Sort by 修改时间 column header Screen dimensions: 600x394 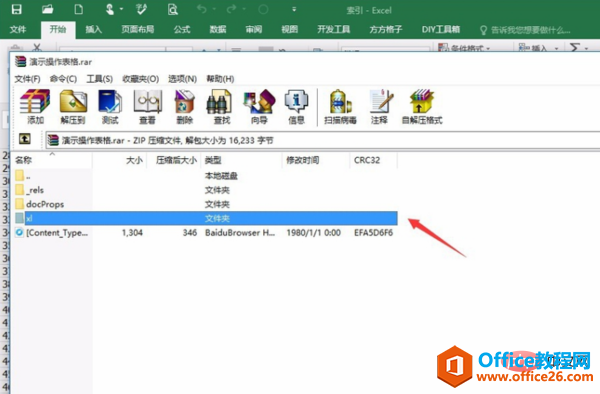[316, 160]
